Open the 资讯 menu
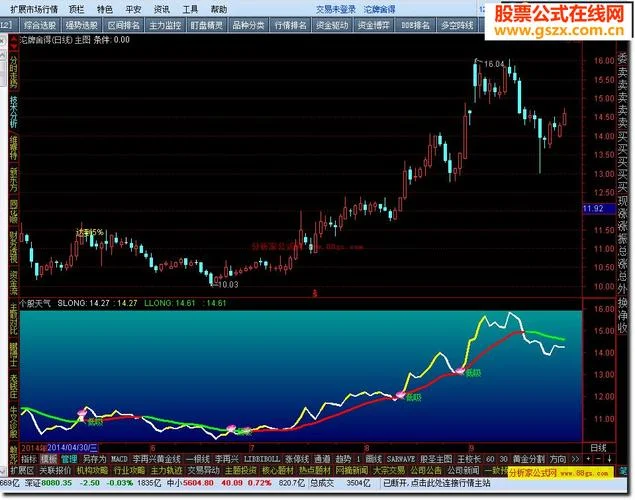The width and height of the screenshot is (635, 500). pos(162,9)
